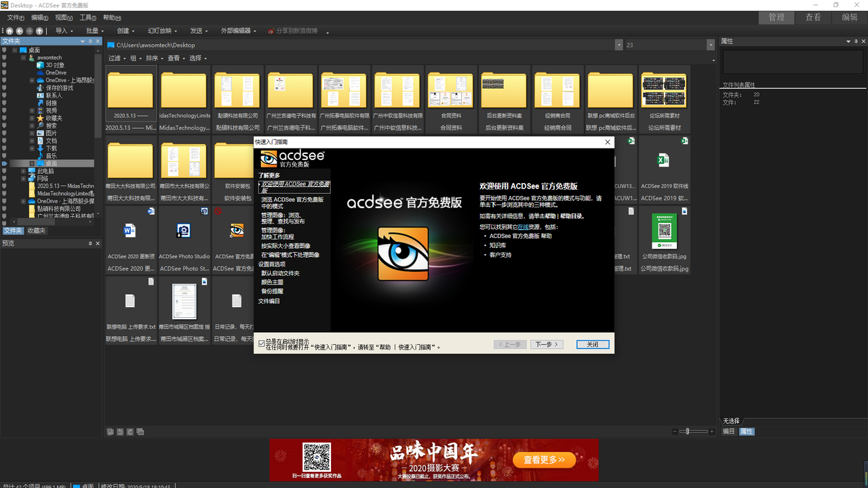Toggle the selection marker beside 桌面 root
This screenshot has width=868, height=488.
pos(4,50)
